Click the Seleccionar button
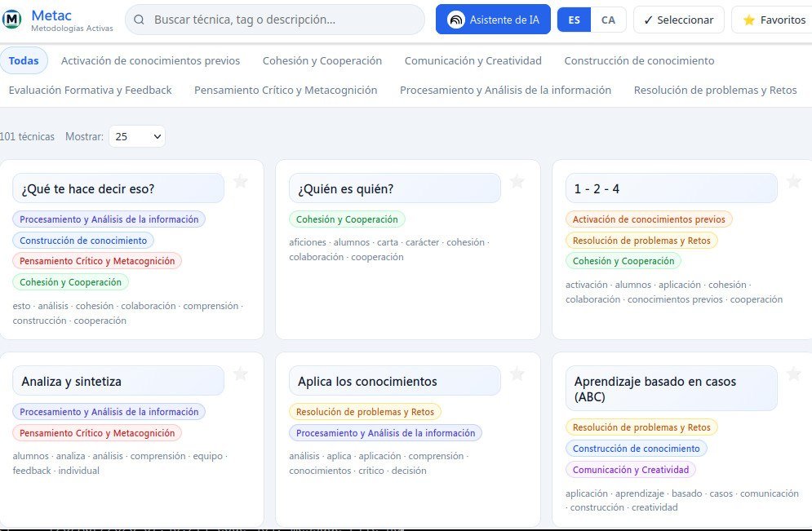 (x=678, y=20)
